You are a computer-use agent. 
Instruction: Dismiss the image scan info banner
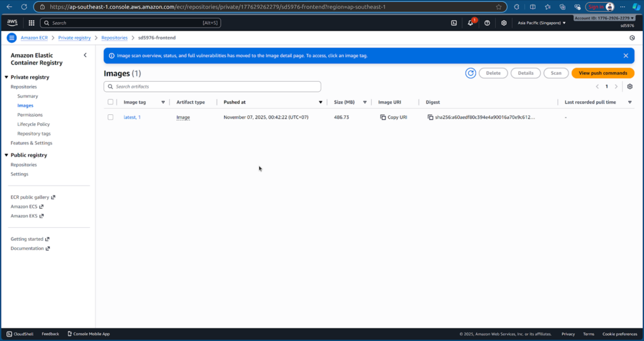(625, 56)
